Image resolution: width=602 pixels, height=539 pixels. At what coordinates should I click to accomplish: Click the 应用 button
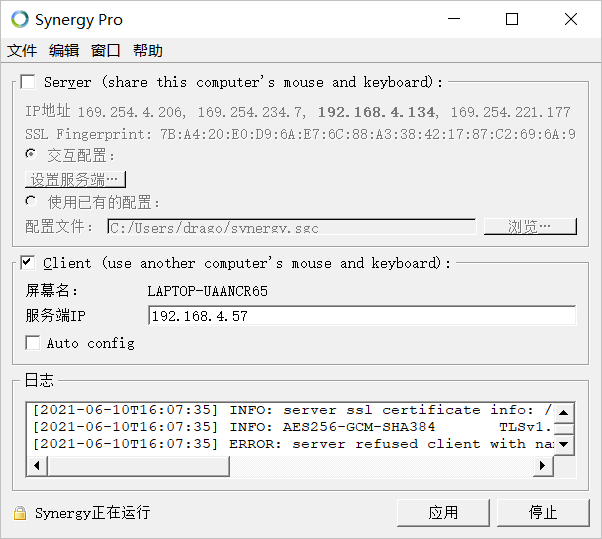[443, 513]
